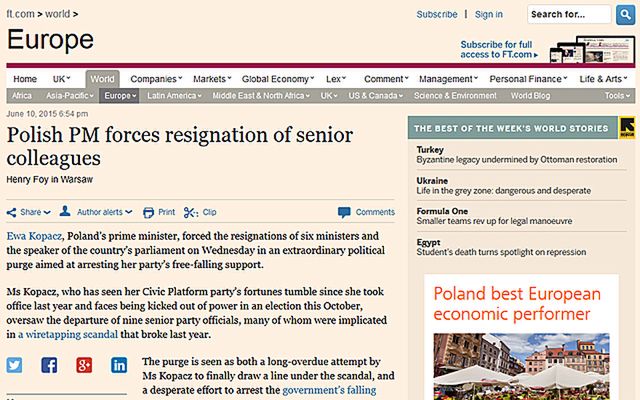Go to the Home tab
Image resolution: width=640 pixels, height=400 pixels.
coord(25,78)
